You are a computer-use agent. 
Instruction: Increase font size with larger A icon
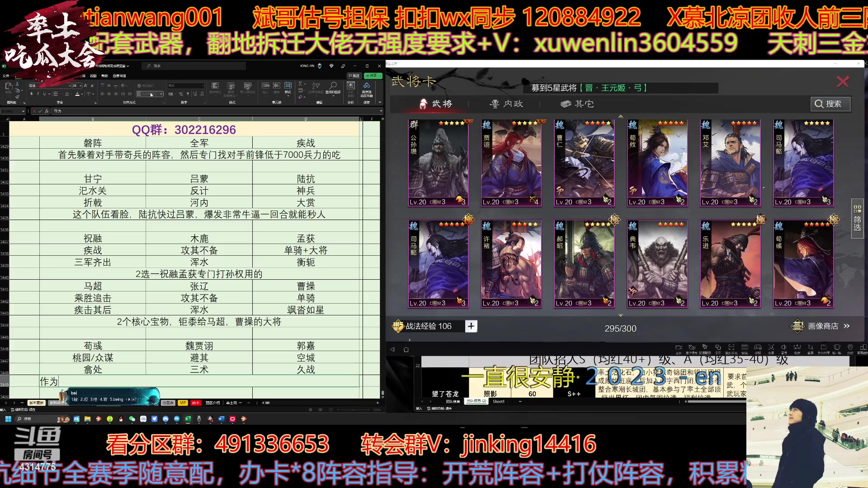coord(86,85)
